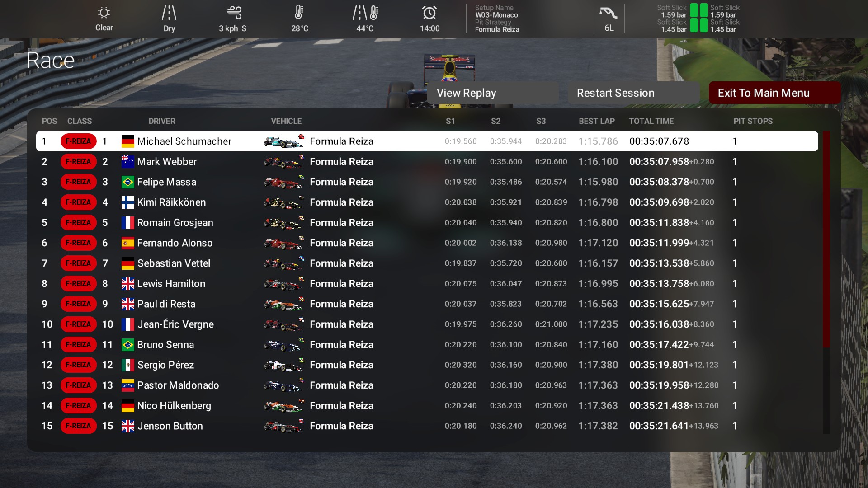Click the rear-right green tyre indicator

[x=704, y=25]
